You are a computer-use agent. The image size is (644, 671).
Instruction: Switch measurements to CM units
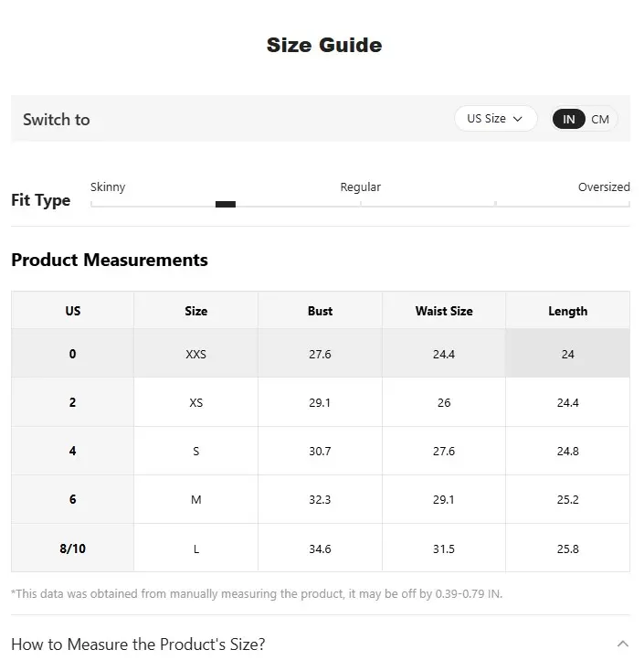click(x=600, y=119)
